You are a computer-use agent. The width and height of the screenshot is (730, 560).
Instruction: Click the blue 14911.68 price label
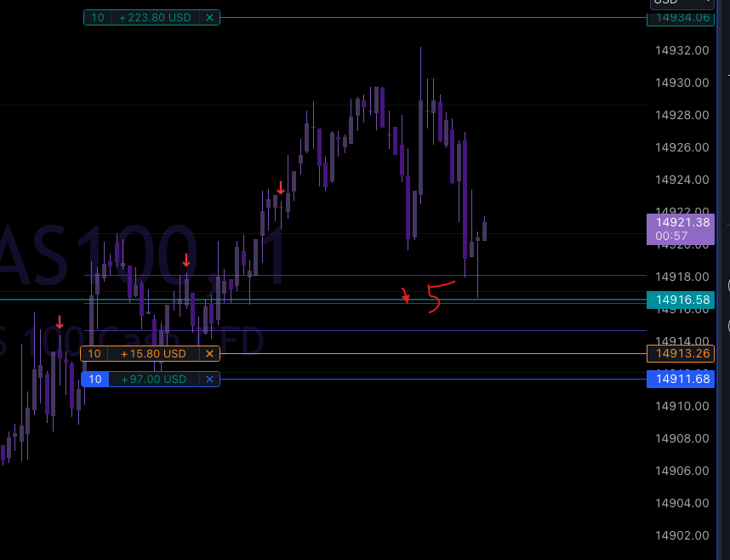point(680,379)
